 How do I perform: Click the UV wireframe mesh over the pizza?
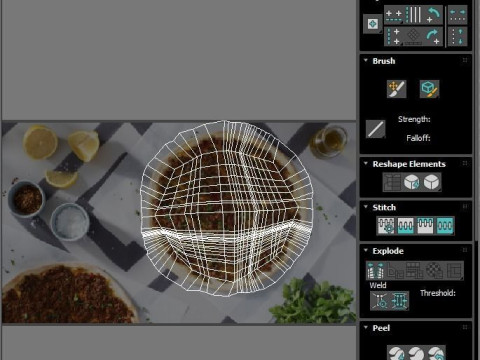(227, 208)
